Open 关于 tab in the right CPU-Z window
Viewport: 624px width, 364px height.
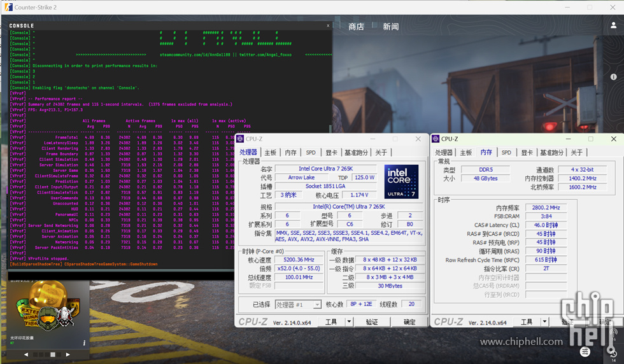click(x=576, y=152)
